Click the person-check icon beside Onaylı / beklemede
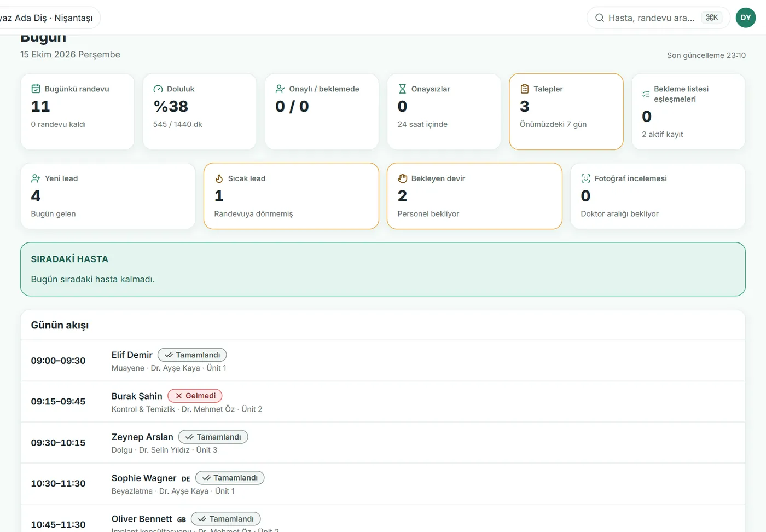 (x=280, y=89)
